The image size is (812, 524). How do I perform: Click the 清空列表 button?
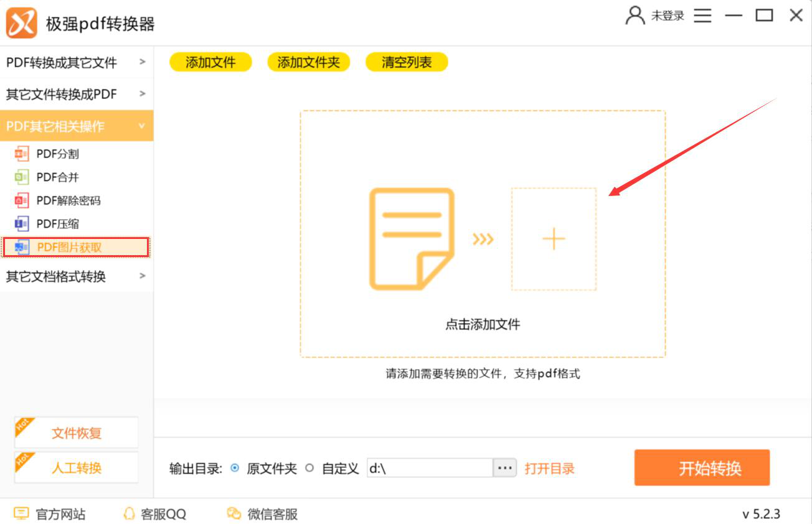point(407,62)
